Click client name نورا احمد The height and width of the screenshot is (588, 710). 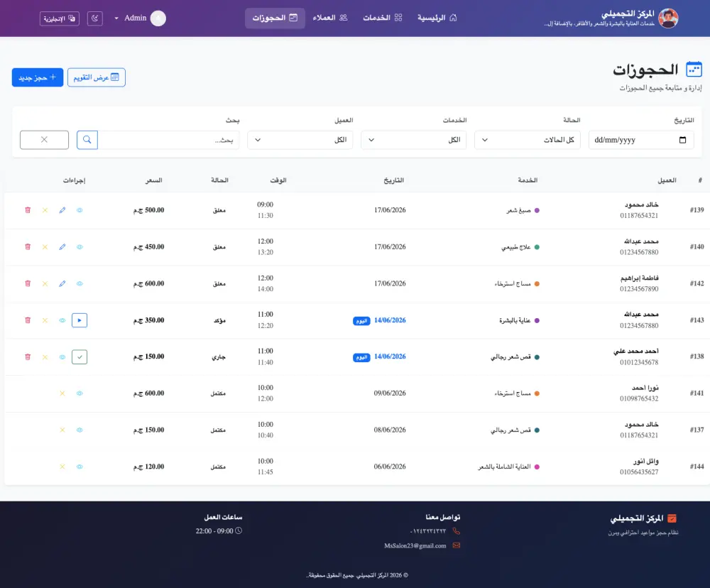645,388
